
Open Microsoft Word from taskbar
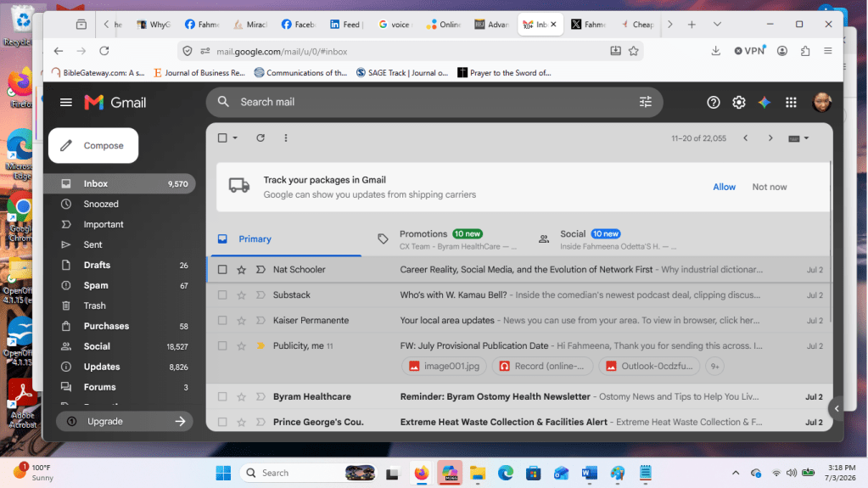click(589, 473)
